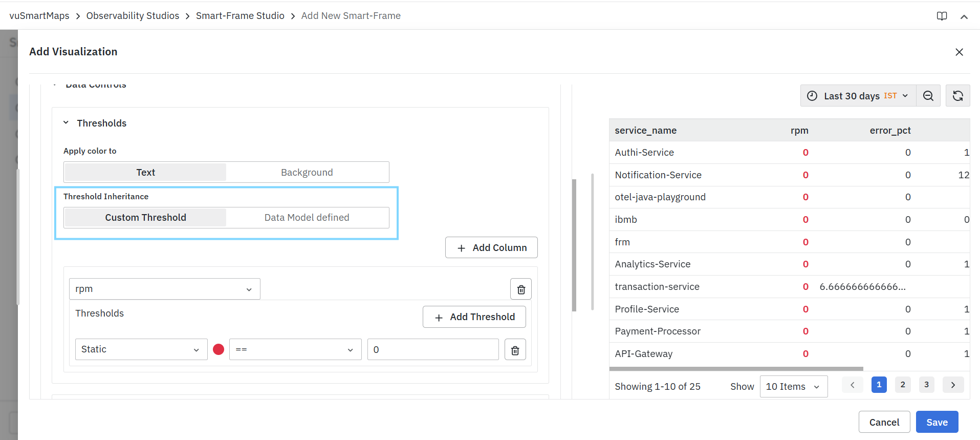This screenshot has height=440, width=980.
Task: Select the Authi-Service row
Action: click(x=790, y=153)
